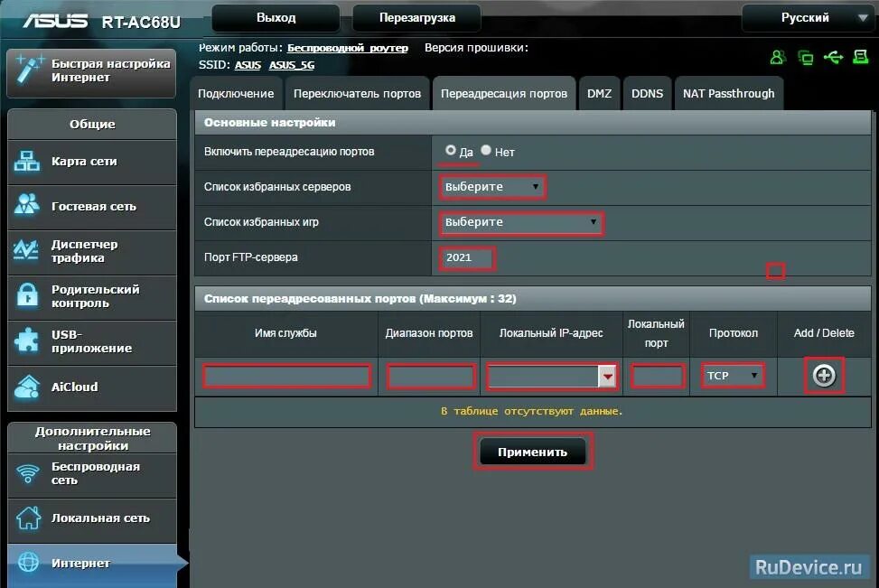This screenshot has width=879, height=588.
Task: Click the Parental Control padlock icon
Action: (26, 295)
